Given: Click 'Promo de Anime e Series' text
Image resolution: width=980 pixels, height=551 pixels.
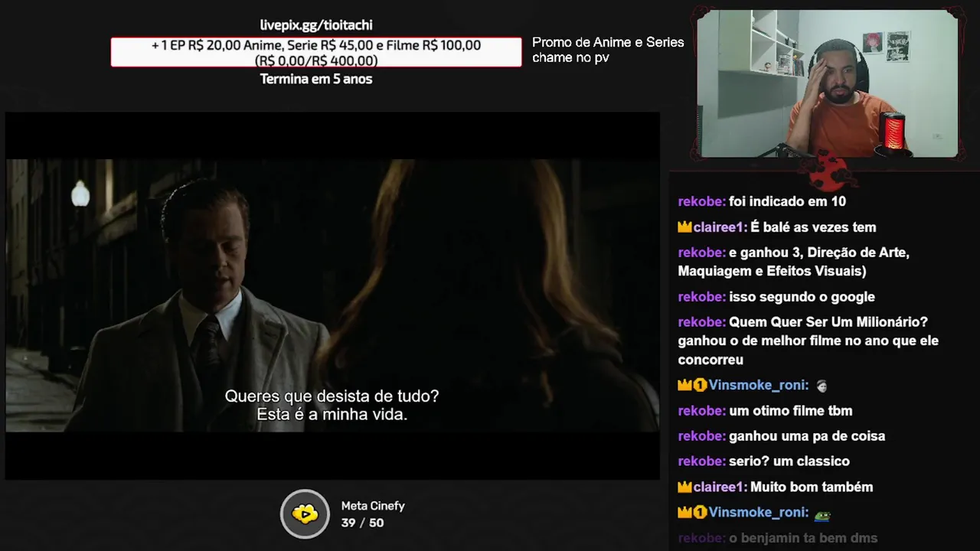Looking at the screenshot, I should point(608,42).
